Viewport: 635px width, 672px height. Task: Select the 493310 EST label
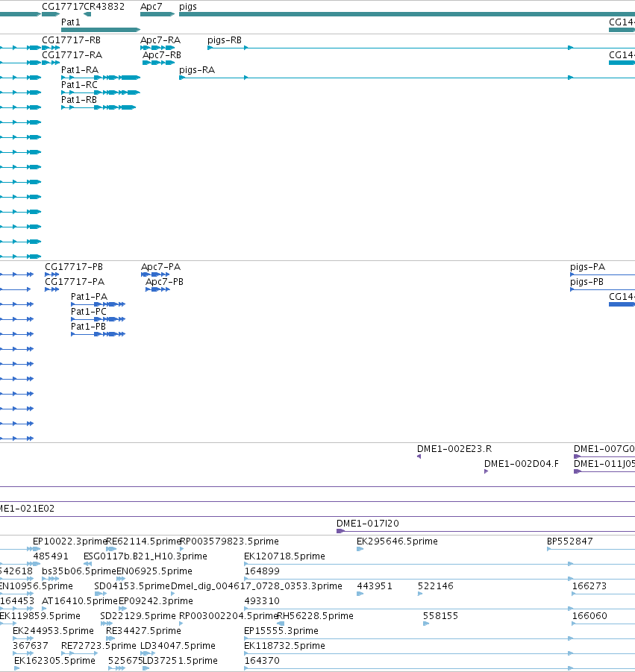[x=262, y=601]
